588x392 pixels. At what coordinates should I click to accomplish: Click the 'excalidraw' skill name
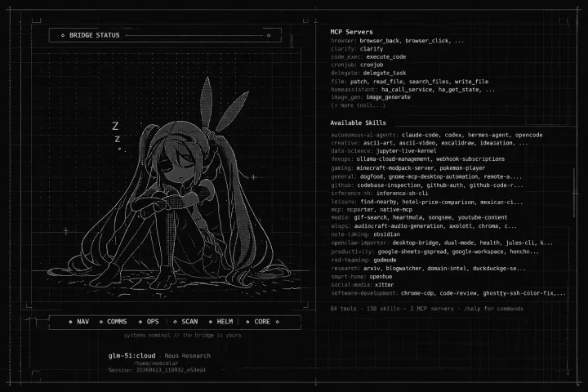[x=458, y=143]
